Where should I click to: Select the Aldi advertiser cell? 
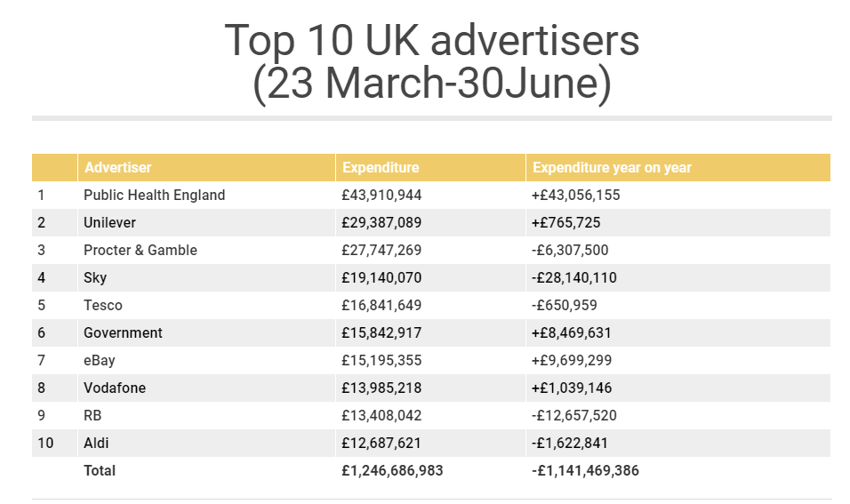pyautogui.click(x=206, y=444)
